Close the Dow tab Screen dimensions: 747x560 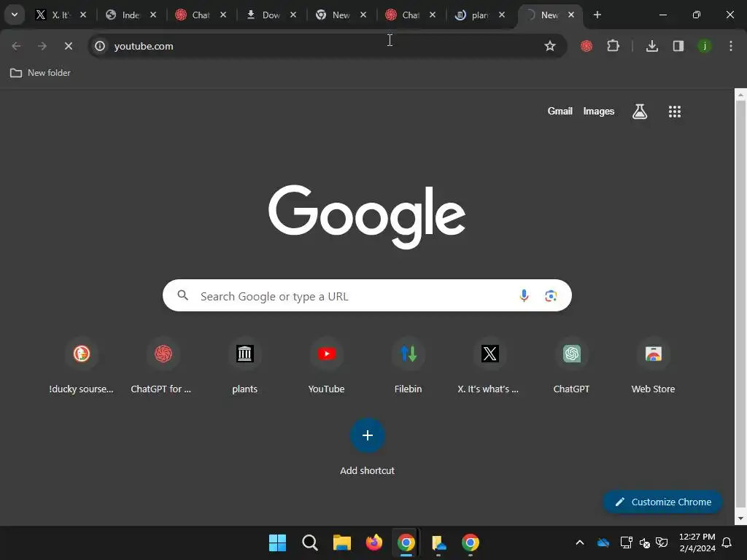[293, 15]
